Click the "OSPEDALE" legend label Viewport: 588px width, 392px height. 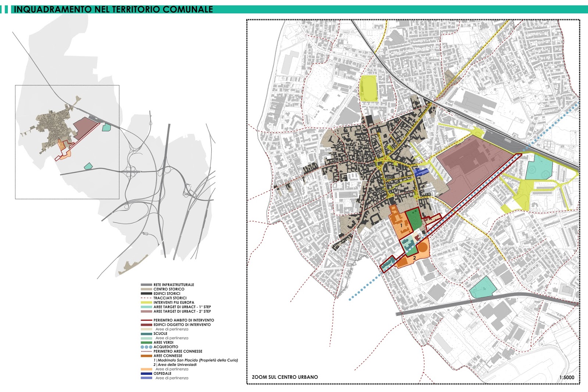162,373
